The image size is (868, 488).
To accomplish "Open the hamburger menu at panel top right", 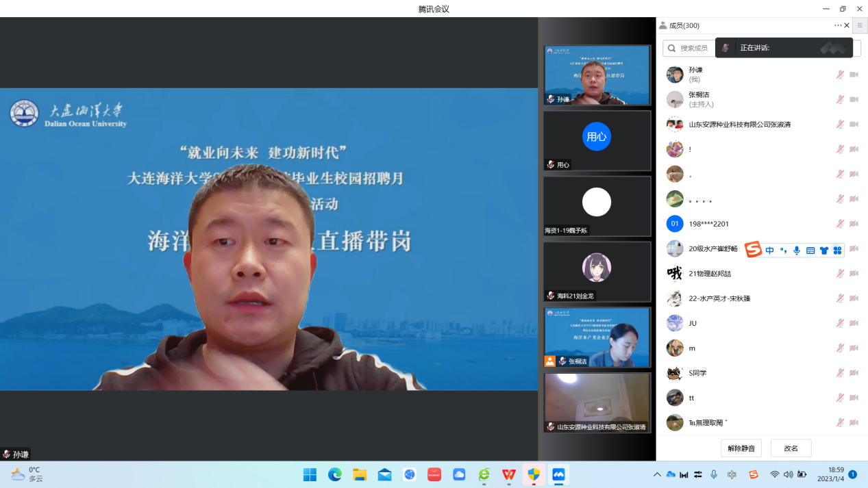I will (x=860, y=25).
